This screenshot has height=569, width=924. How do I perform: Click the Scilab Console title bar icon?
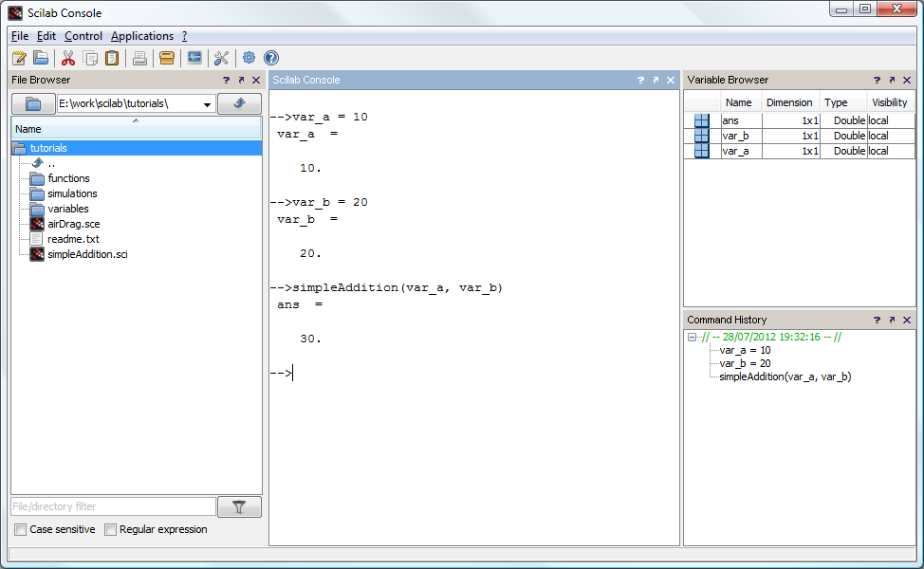click(x=15, y=13)
